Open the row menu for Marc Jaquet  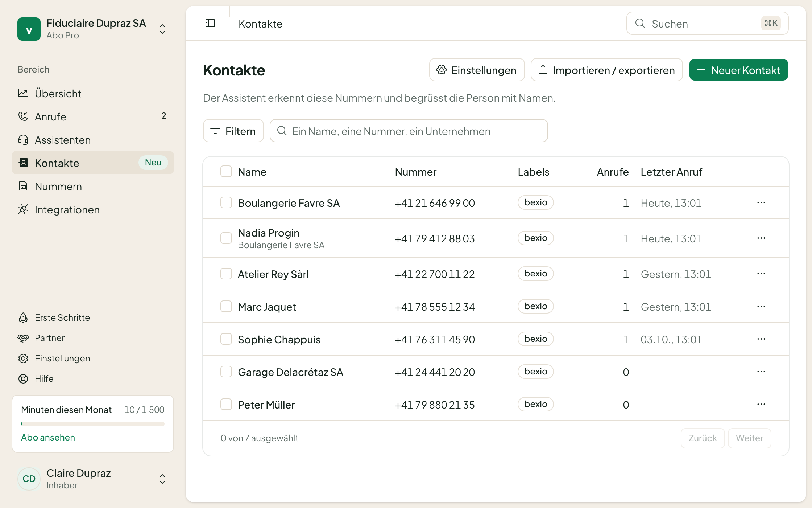click(761, 306)
